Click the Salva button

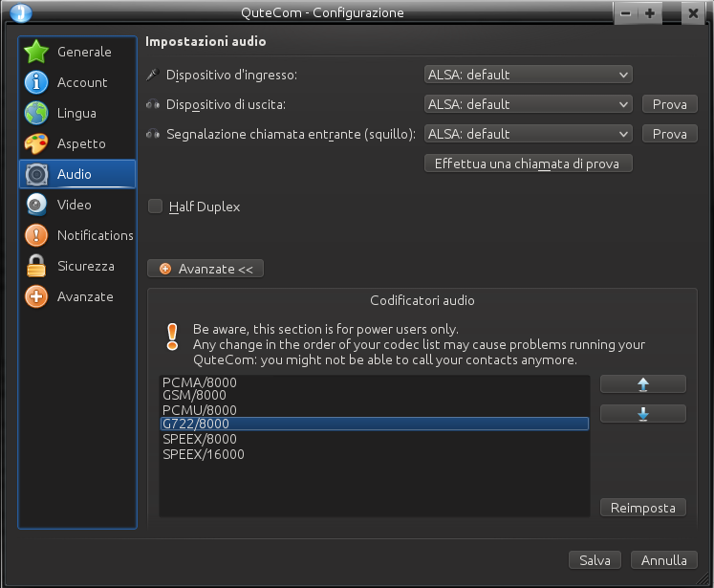coord(595,560)
